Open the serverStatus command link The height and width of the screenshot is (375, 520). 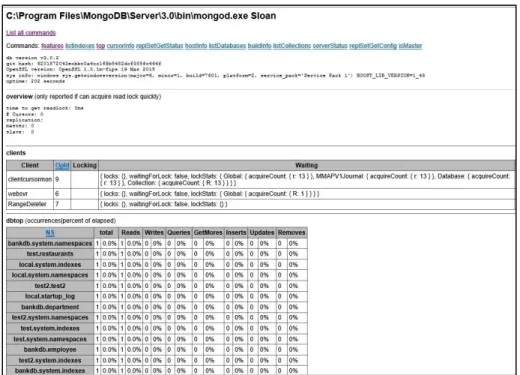click(x=330, y=46)
